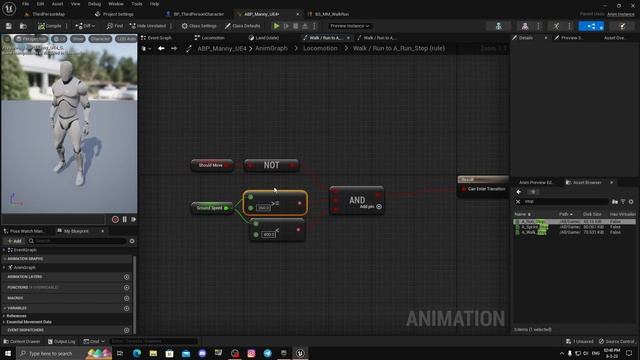
Task: Select the Should Move variable node
Action: [212, 165]
